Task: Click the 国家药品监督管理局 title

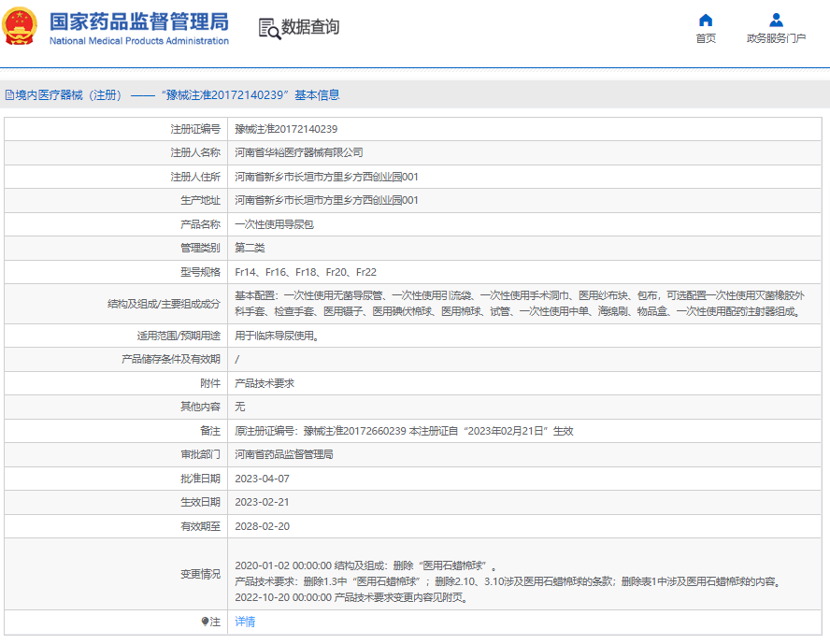Action: coord(139,22)
